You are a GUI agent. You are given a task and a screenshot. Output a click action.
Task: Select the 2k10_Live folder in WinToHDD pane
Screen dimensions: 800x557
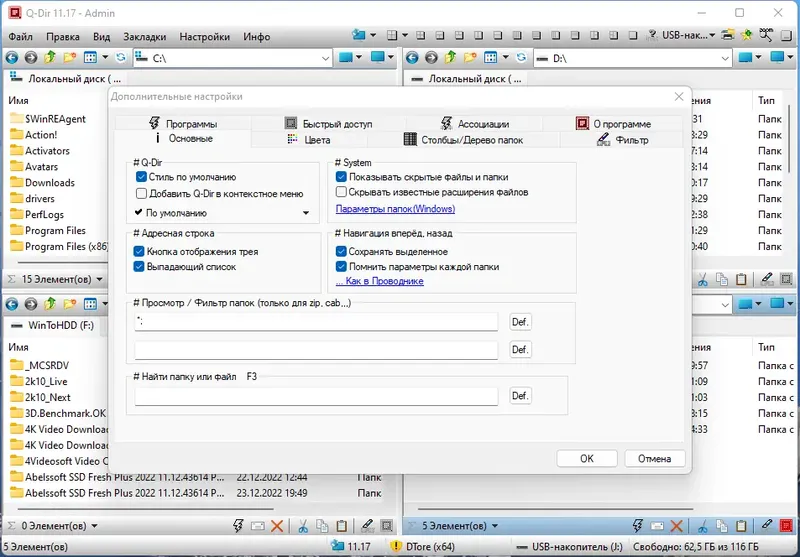46,382
